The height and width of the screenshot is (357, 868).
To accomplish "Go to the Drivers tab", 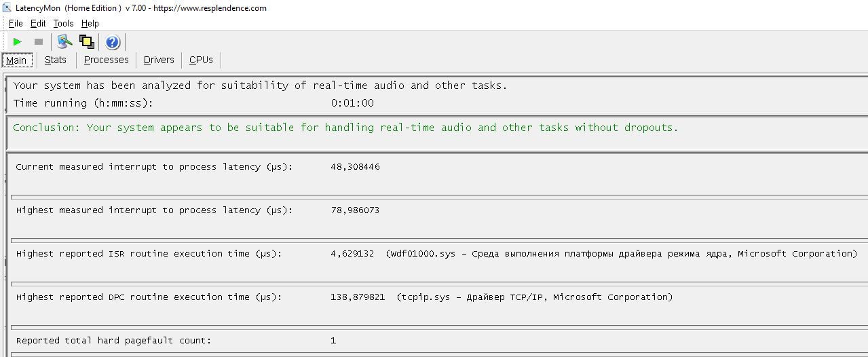I will tap(159, 60).
